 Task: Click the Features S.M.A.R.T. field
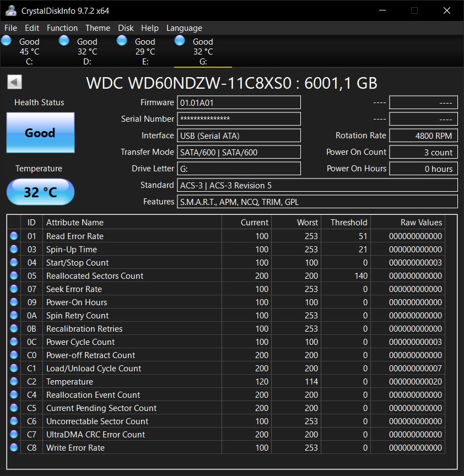point(317,202)
